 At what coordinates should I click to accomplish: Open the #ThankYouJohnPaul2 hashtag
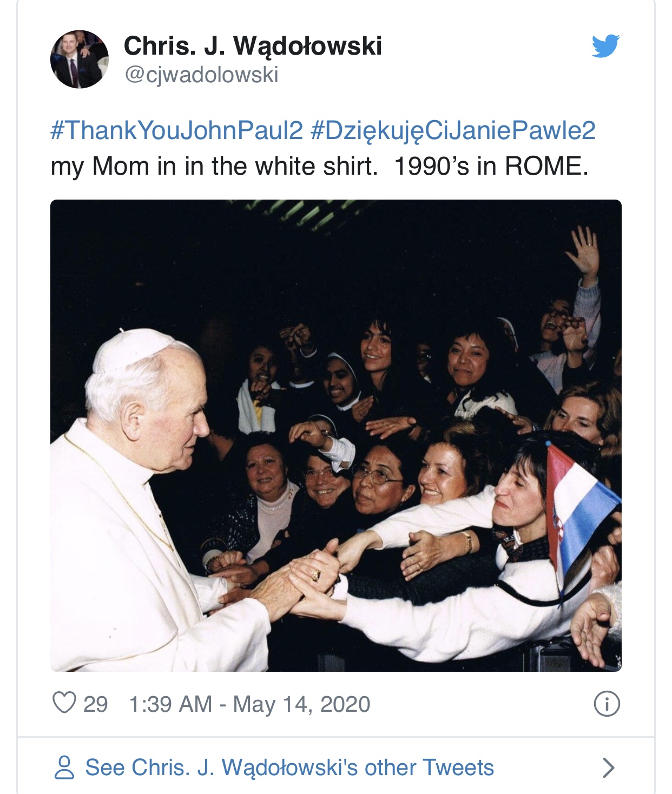click(176, 130)
